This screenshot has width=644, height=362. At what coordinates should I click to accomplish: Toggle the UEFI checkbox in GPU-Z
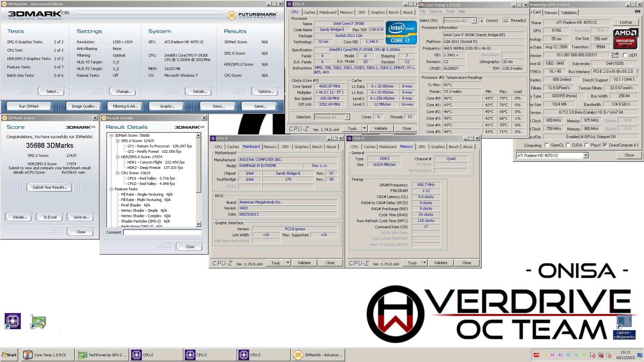coord(625,55)
